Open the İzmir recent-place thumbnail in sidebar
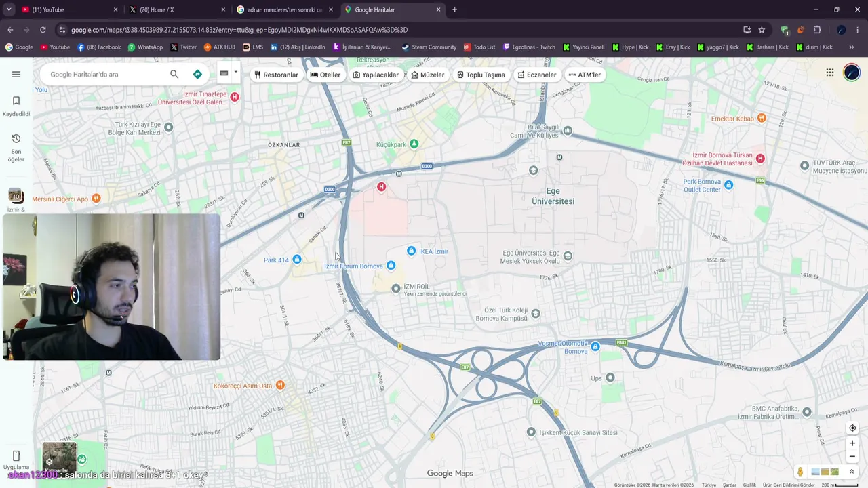Viewport: 868px width, 488px height. (16, 197)
